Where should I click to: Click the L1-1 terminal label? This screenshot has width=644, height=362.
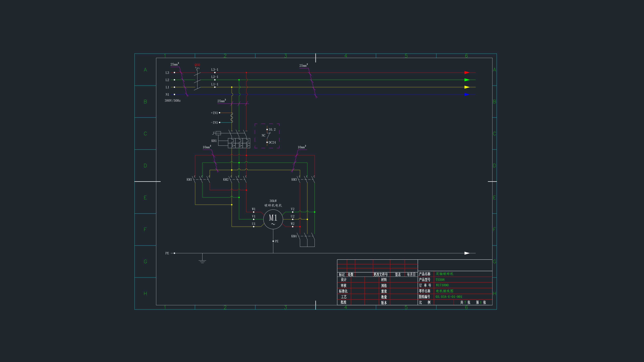pos(214,84)
